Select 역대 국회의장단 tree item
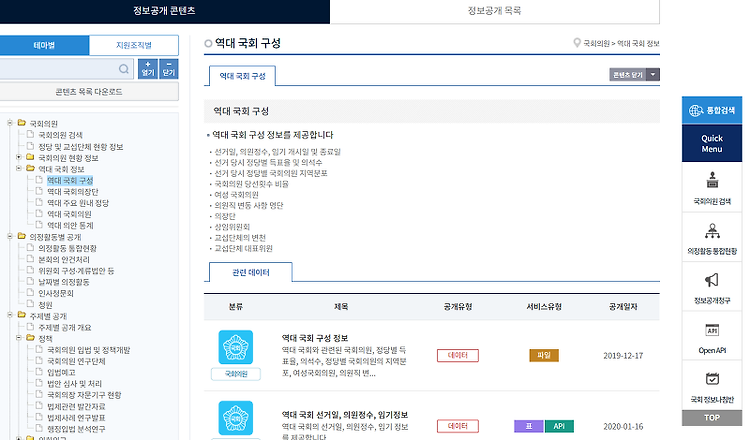Image resolution: width=750 pixels, height=440 pixels. point(73,192)
